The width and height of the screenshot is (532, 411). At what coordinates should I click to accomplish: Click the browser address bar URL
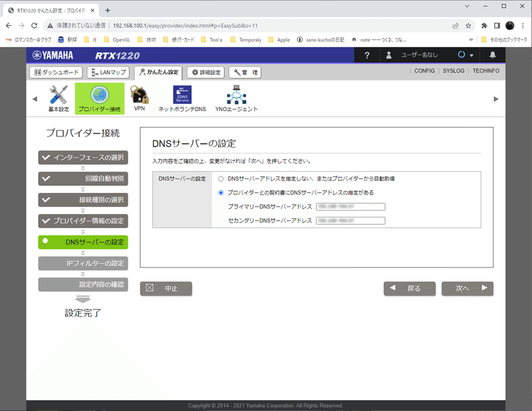186,26
